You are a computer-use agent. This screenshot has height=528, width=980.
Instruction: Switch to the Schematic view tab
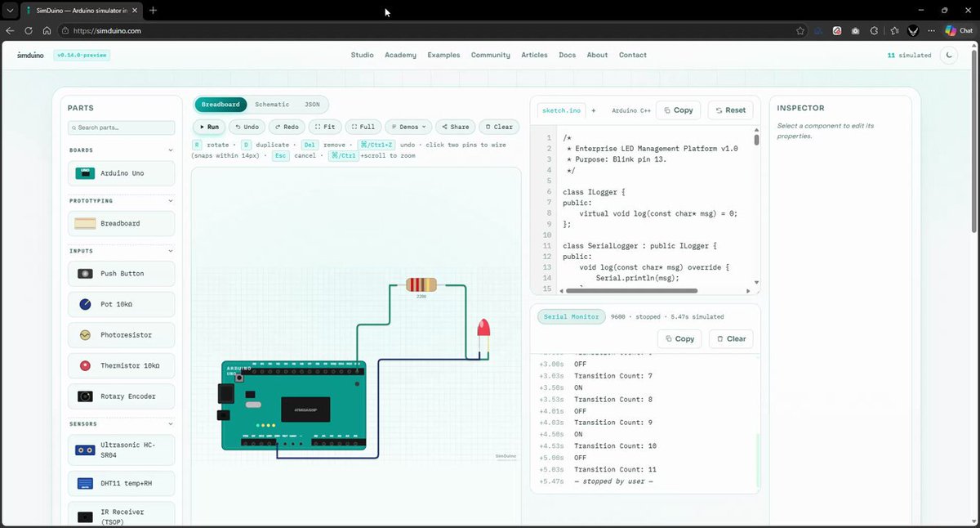[272, 105]
